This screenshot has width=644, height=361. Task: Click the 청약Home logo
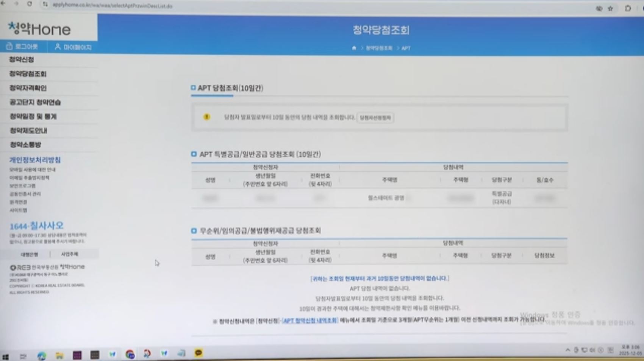pyautogui.click(x=39, y=28)
